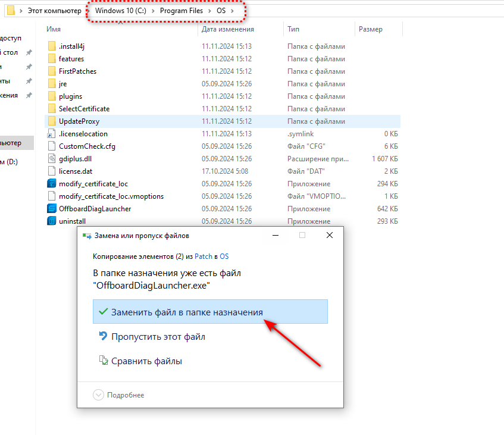Open dropdown arrow after Этот компьютер breadcrumb
504x435 pixels.
coord(87,11)
